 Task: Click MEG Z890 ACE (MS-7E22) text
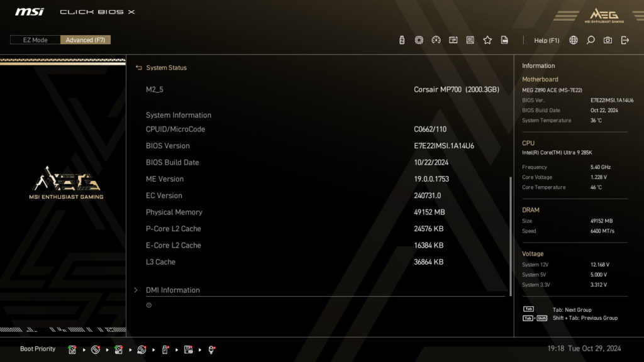click(x=552, y=90)
